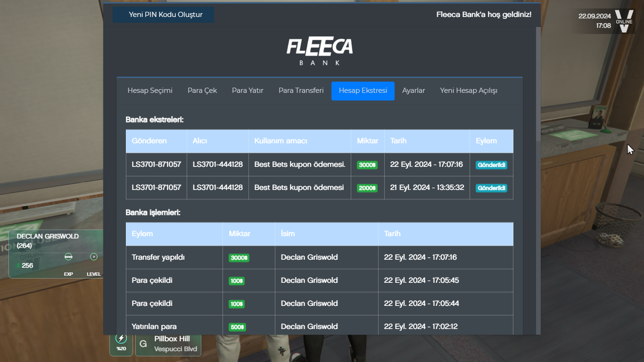Click the 100$ badge at 17:05:45
644x362 pixels.
(x=237, y=281)
